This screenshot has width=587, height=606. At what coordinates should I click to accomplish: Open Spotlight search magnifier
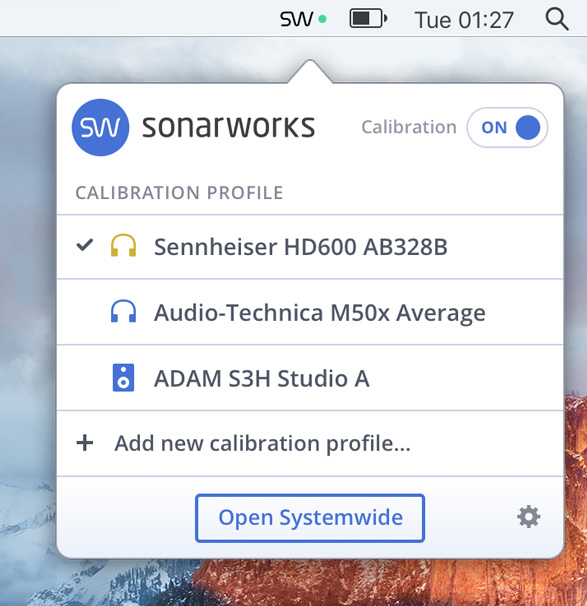point(557,19)
